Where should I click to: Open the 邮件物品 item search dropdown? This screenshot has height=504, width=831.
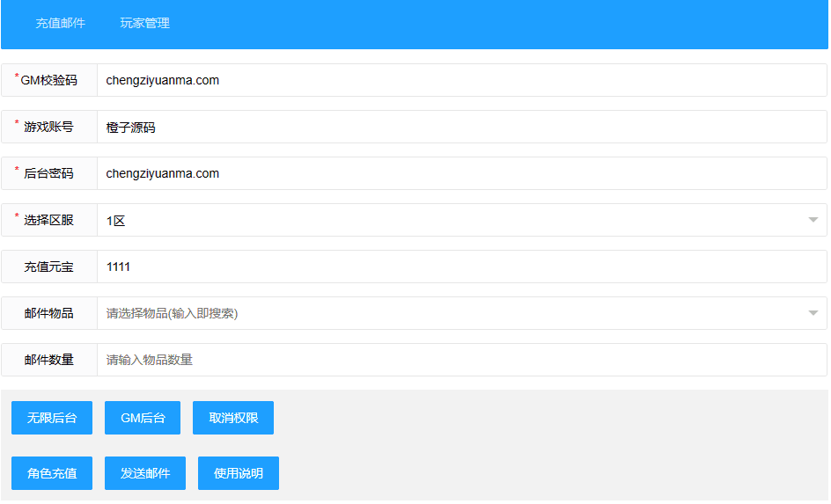[449, 313]
